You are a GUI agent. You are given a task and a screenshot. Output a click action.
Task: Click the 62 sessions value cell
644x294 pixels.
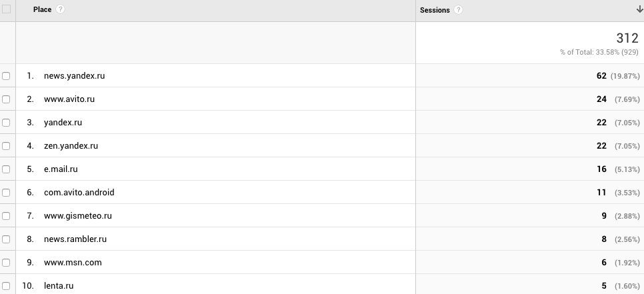point(601,76)
